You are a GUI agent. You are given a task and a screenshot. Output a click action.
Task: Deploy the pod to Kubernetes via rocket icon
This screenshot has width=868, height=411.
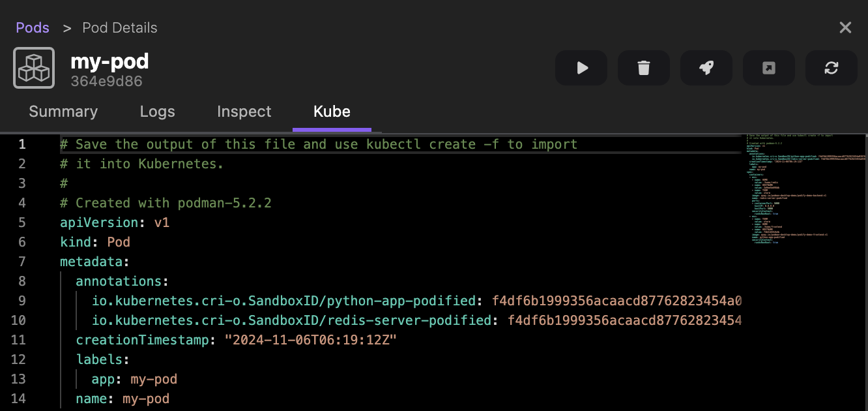click(x=706, y=68)
